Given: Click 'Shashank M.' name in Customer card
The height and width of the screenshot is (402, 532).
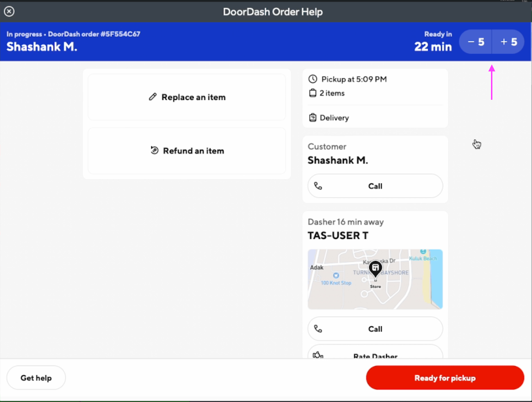Looking at the screenshot, I should 338,160.
